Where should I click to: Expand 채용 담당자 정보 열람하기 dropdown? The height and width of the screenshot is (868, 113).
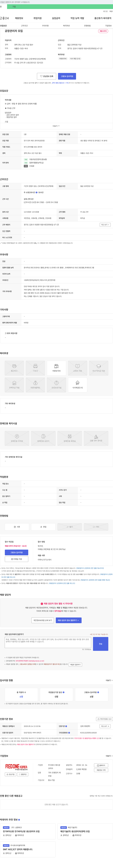pos(68,620)
